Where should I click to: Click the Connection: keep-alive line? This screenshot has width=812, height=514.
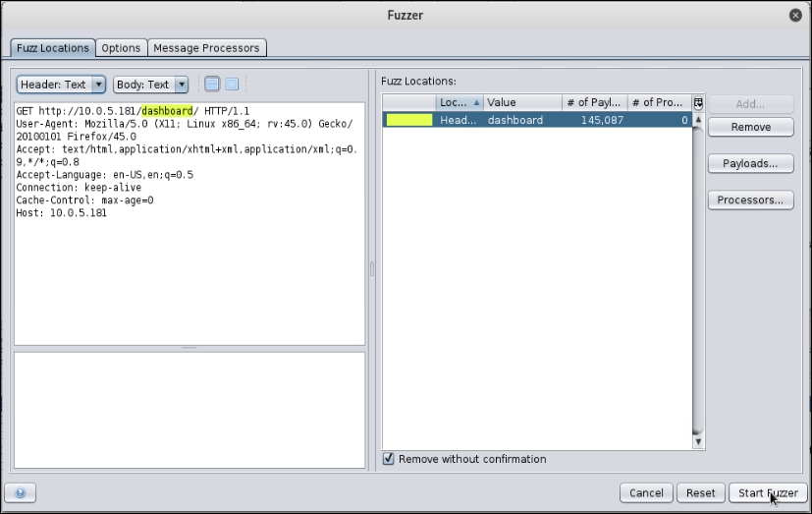[x=79, y=188]
